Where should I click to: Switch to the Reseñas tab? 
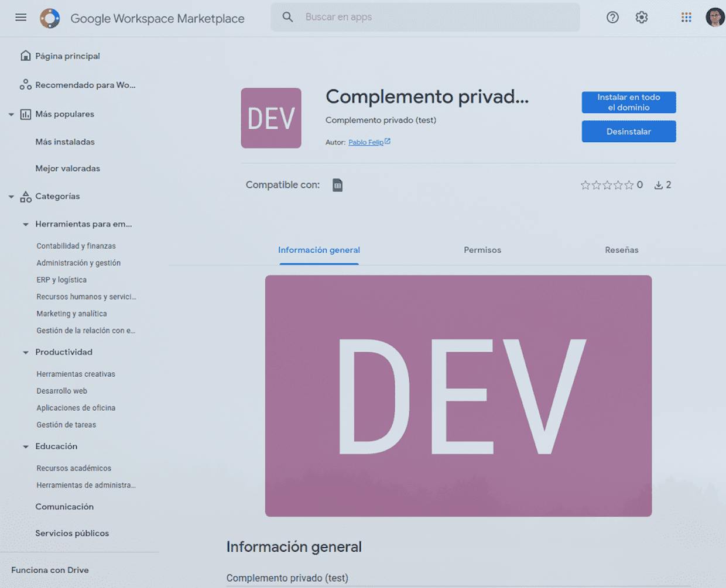[x=622, y=250]
